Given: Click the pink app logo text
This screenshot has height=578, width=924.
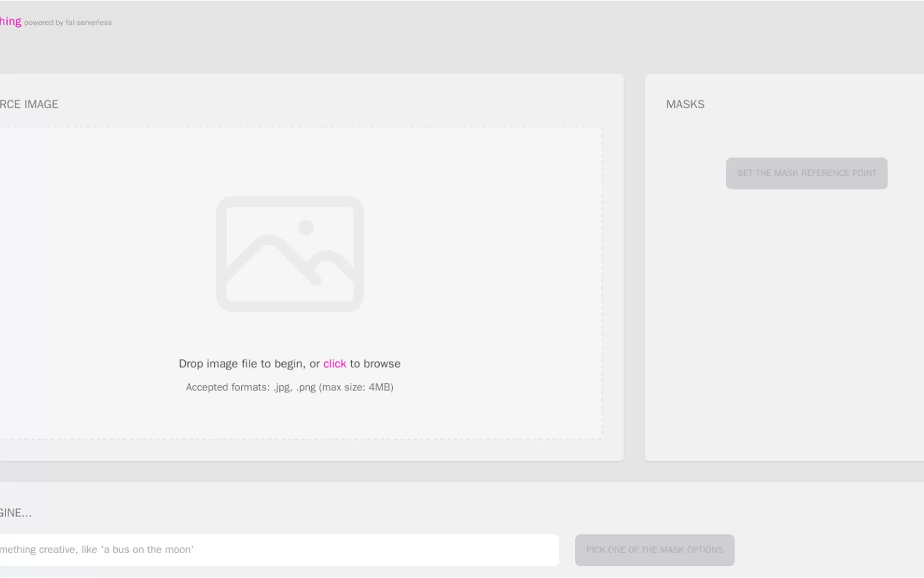Looking at the screenshot, I should pyautogui.click(x=10, y=21).
